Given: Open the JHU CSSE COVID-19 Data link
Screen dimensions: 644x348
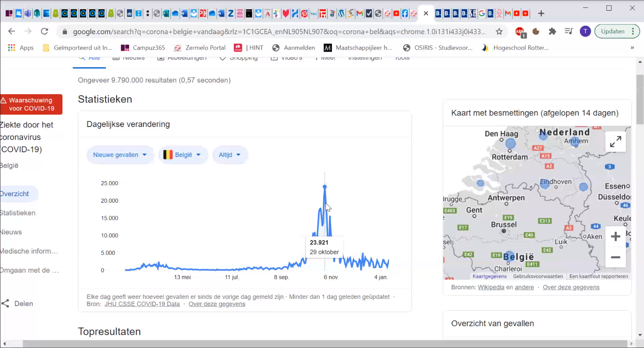Looking at the screenshot, I should [x=142, y=304].
